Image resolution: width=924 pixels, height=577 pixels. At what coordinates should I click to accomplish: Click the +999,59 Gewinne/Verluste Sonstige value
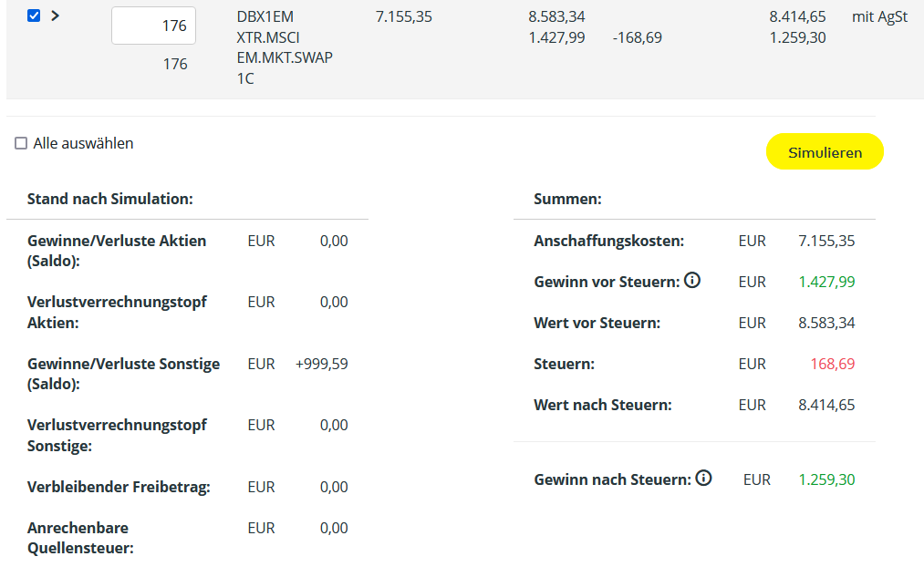coord(321,364)
